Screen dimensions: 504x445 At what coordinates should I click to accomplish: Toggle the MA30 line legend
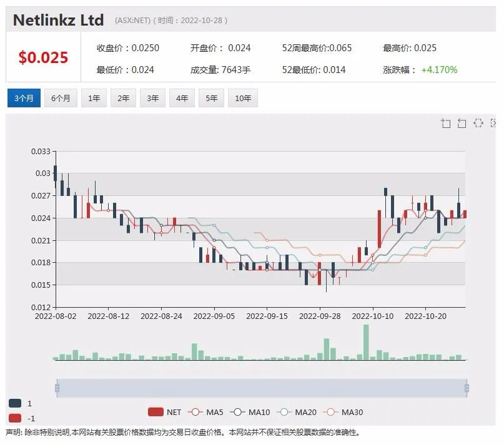pos(343,412)
